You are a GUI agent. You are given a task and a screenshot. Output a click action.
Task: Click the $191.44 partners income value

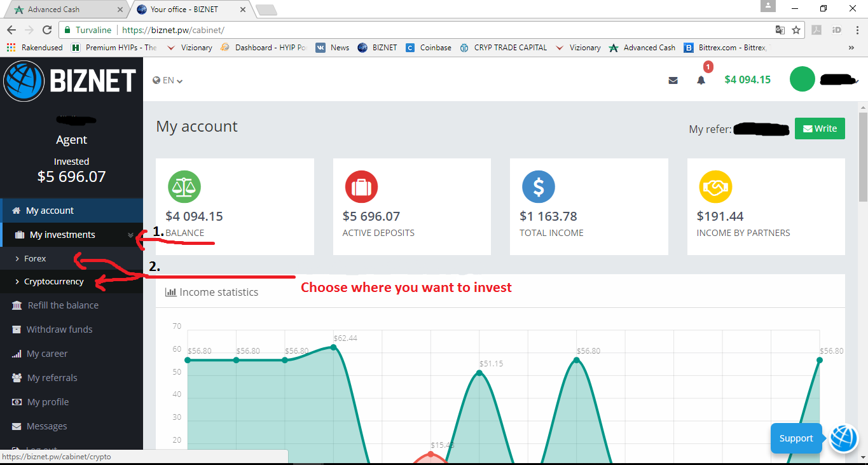click(720, 216)
